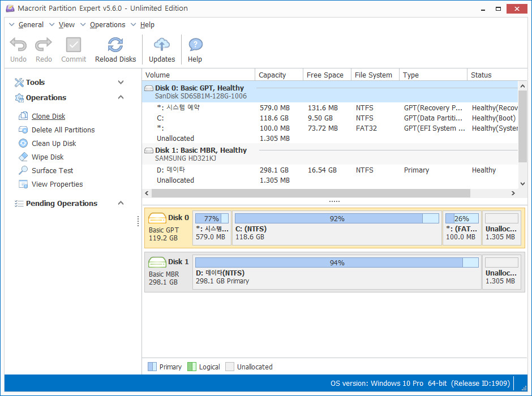Image resolution: width=532 pixels, height=396 pixels.
Task: Click the vertical scrollbar down arrow
Action: click(x=522, y=184)
